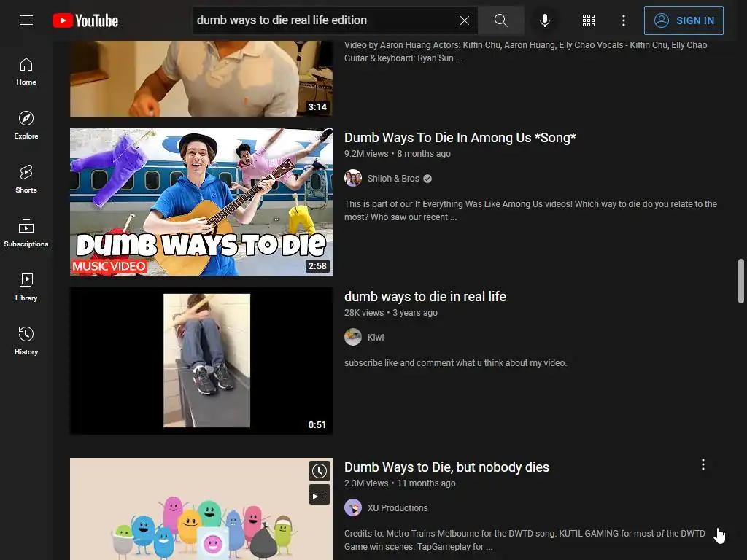Screen dimensions: 747x560
Task: Open the Among Us song video thumbnail
Action: [x=201, y=202]
